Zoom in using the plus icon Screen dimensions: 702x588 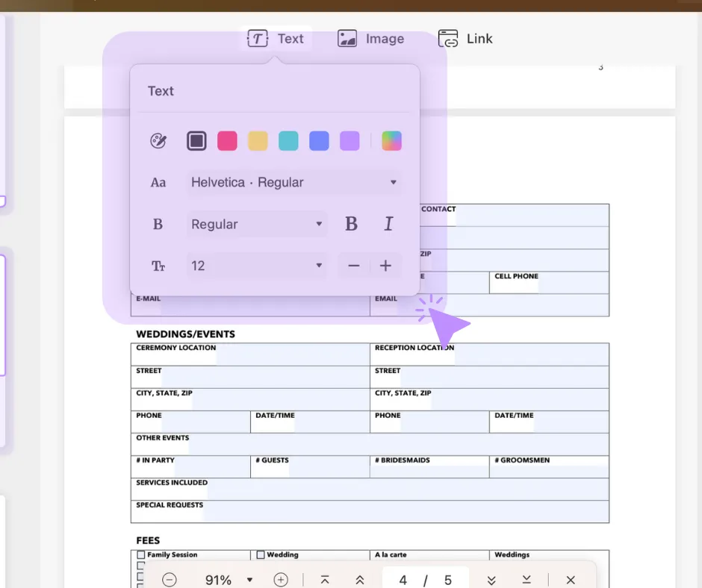(x=281, y=579)
